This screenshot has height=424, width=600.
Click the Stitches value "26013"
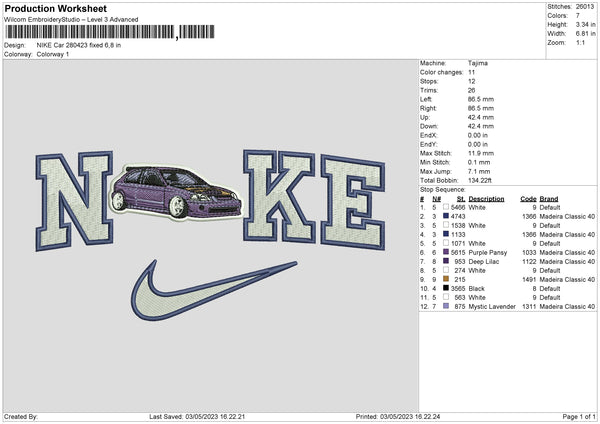[x=585, y=7]
